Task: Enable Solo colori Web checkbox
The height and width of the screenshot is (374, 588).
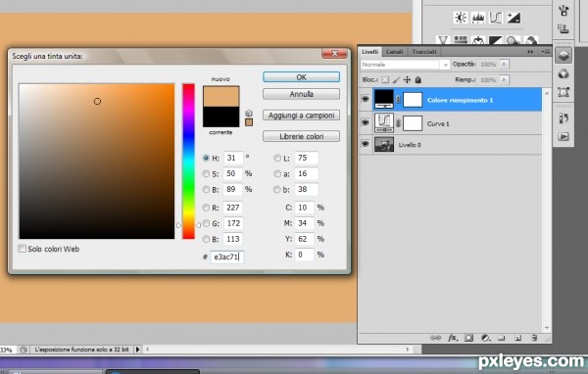Action: coord(23,249)
